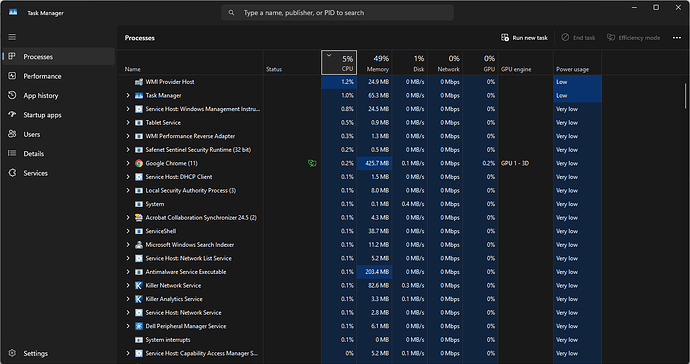The height and width of the screenshot is (364, 690).
Task: Click the Google Chrome process icon
Action: point(139,163)
